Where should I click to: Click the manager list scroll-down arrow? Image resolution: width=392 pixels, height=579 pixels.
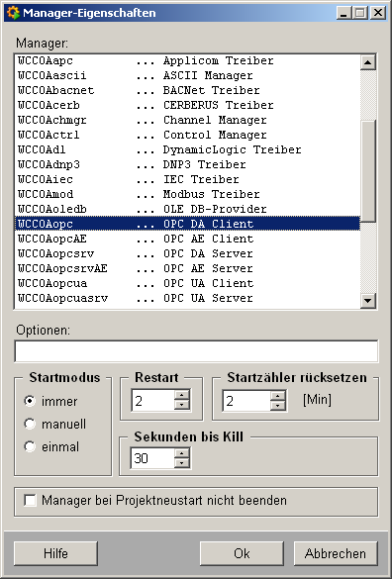367,300
